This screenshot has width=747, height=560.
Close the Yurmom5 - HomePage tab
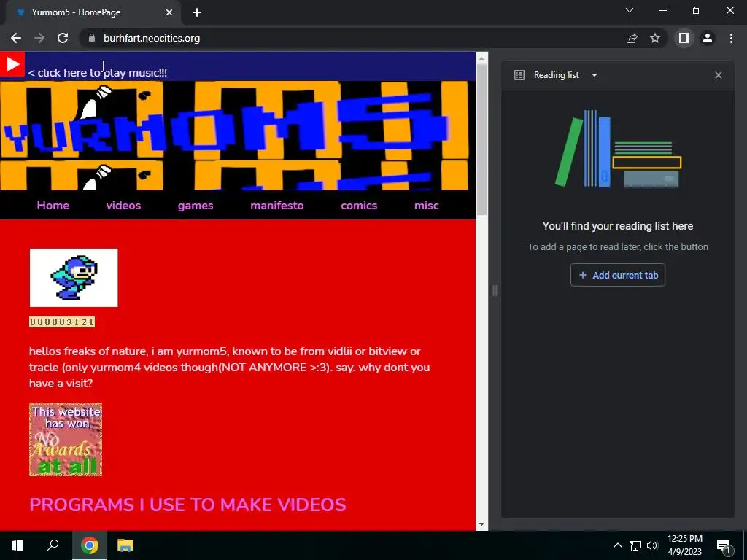click(x=169, y=12)
